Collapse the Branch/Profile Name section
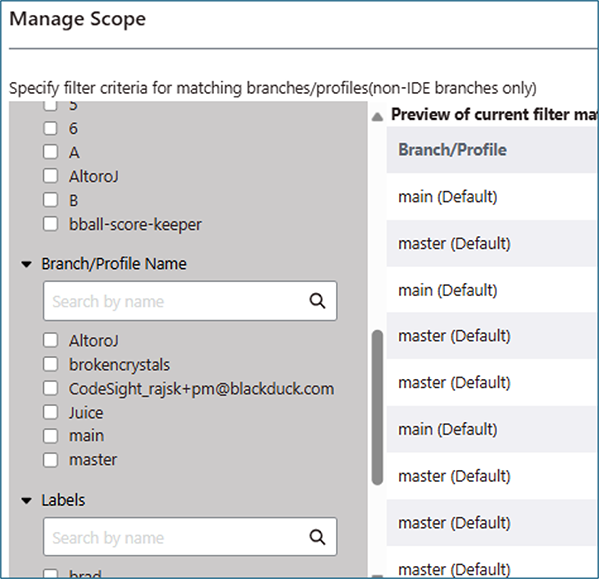600x579 pixels. coord(25,265)
